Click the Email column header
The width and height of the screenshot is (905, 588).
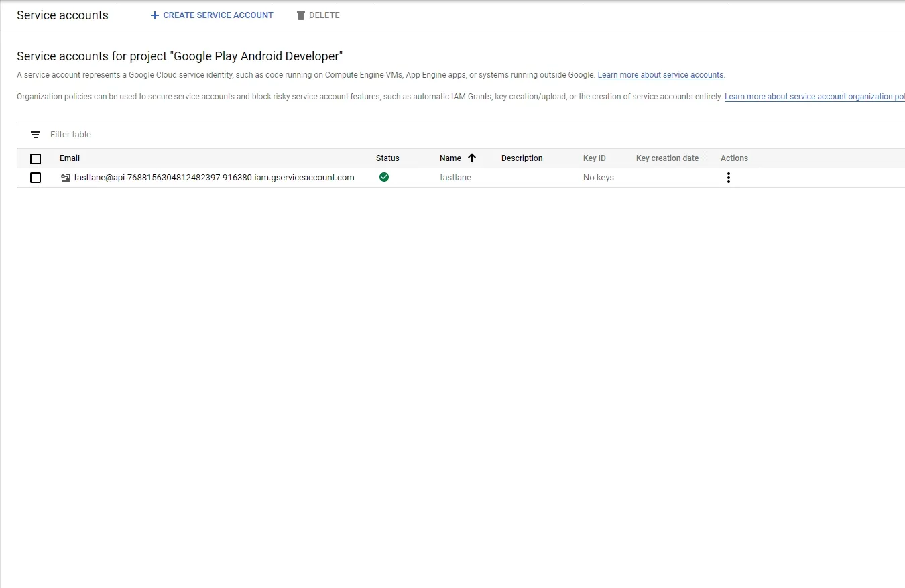tap(70, 158)
